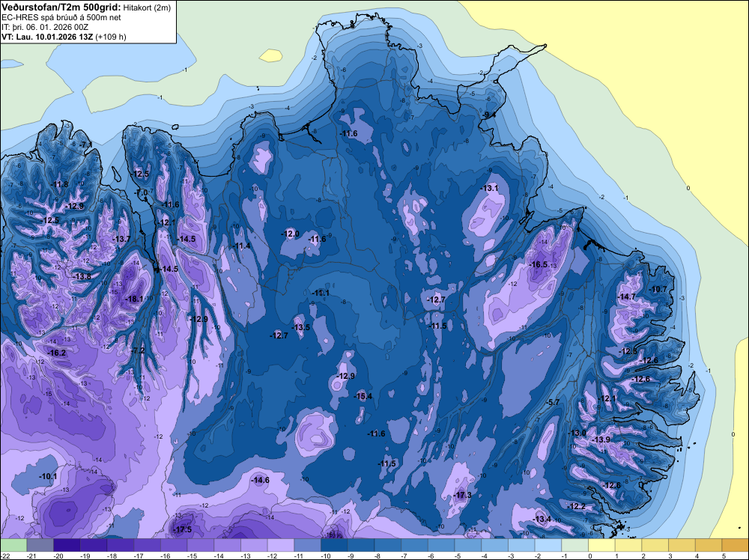
Task: Select the '-11.4' temperature value
Action: (241, 246)
